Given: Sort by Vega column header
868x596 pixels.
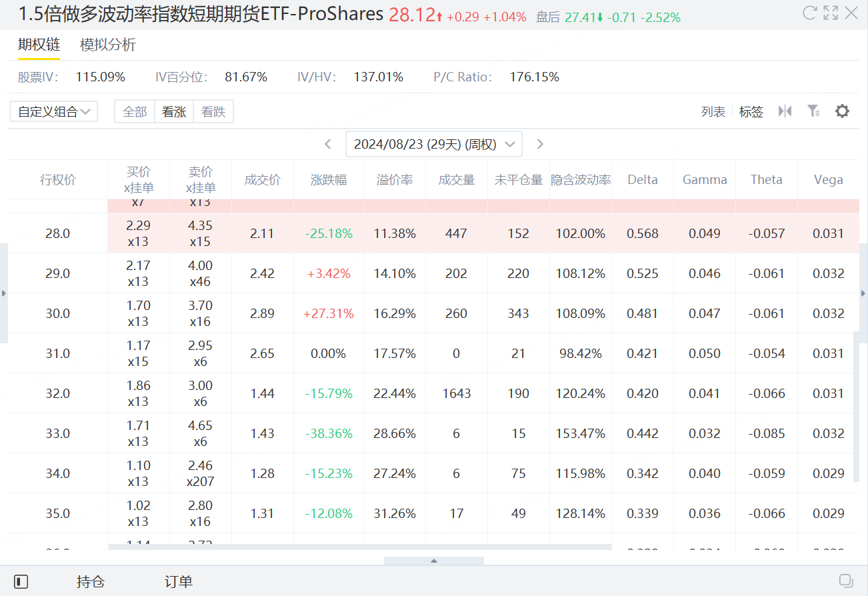Looking at the screenshot, I should tap(829, 179).
